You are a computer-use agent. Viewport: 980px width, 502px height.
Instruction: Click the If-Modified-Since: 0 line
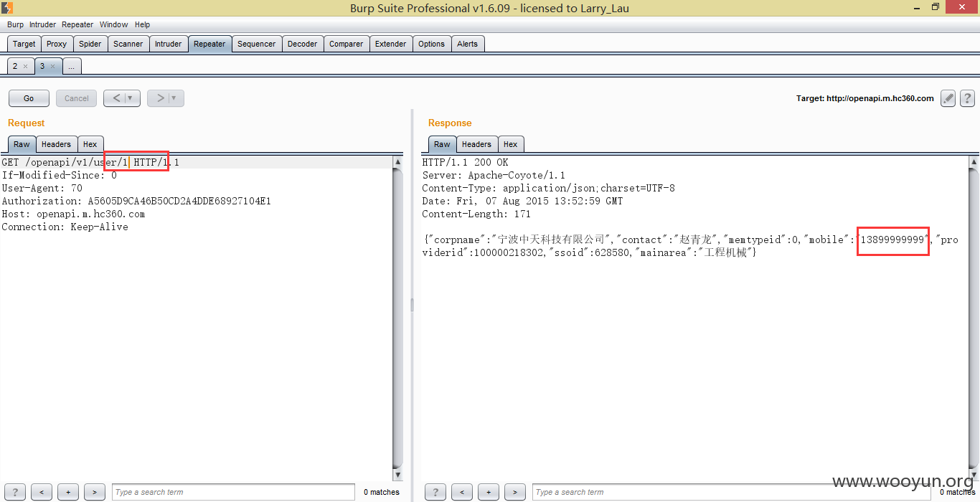point(59,175)
